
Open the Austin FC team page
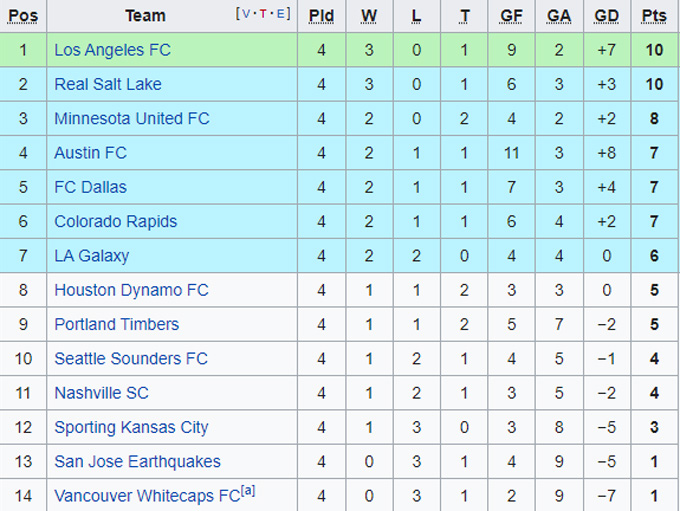coord(90,153)
